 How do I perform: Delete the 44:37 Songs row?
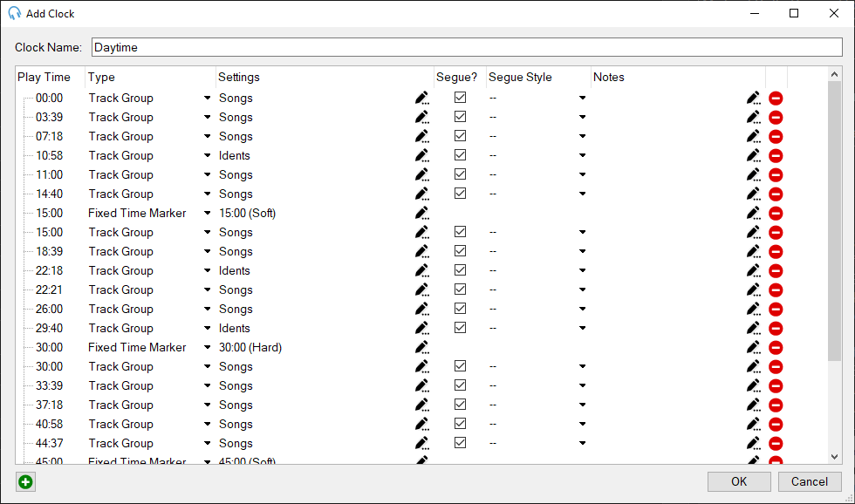[776, 444]
